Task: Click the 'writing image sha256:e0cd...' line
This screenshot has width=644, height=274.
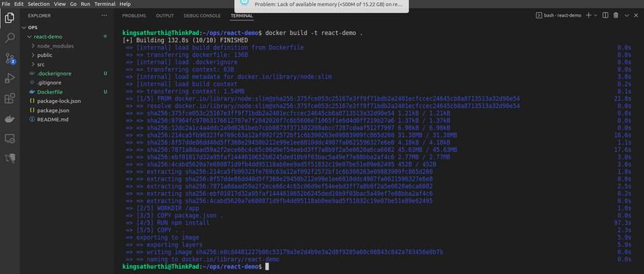Action: click(295, 252)
